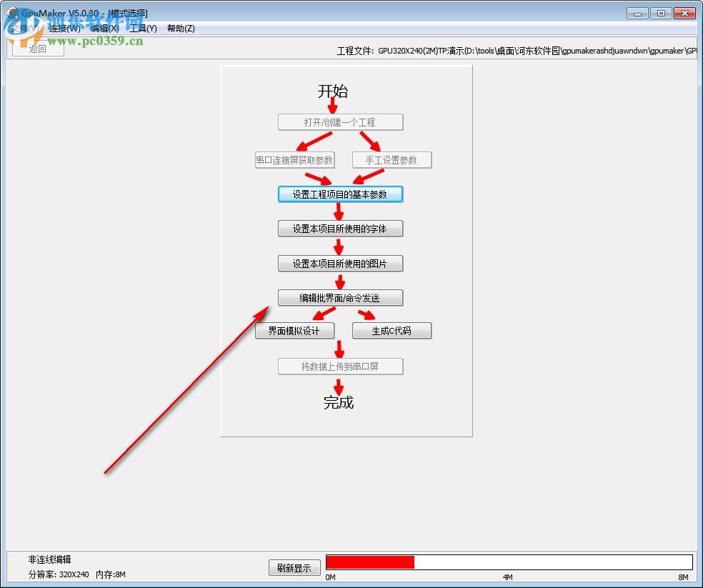
Task: Open the 连接(W) menu
Action: coord(62,28)
